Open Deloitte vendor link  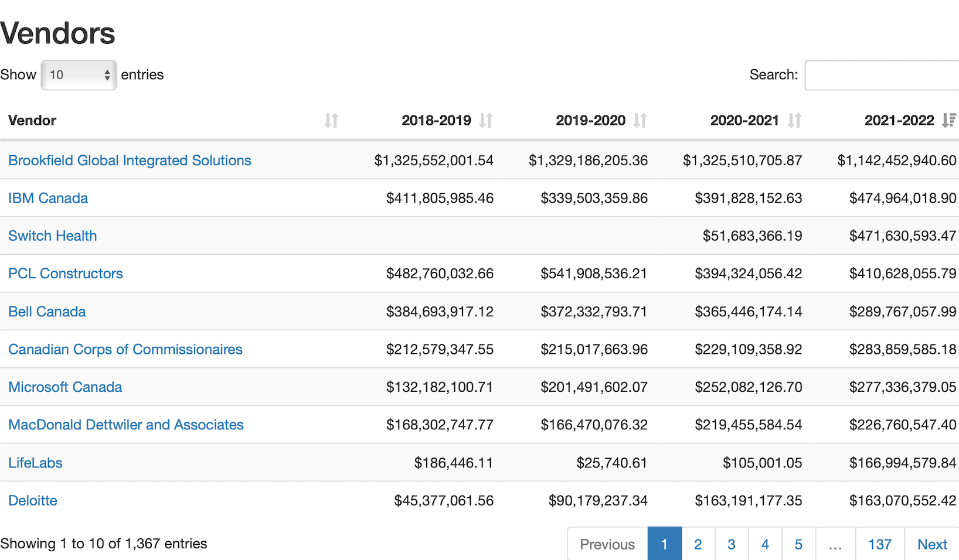(33, 501)
